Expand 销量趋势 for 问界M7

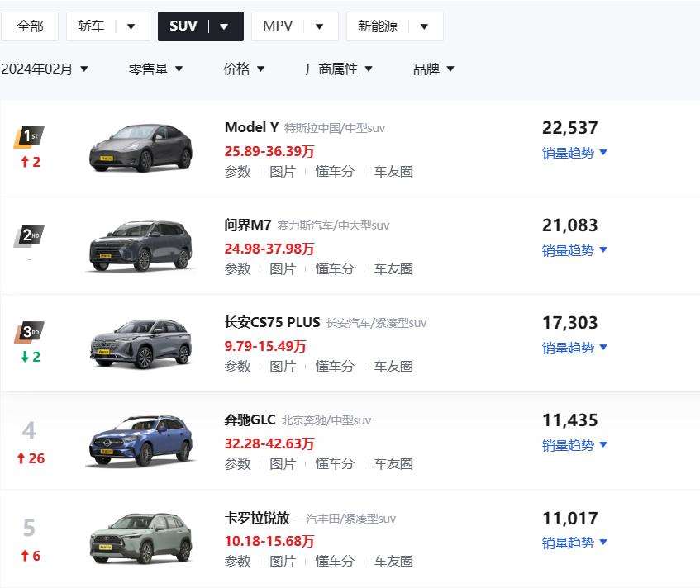tap(574, 250)
